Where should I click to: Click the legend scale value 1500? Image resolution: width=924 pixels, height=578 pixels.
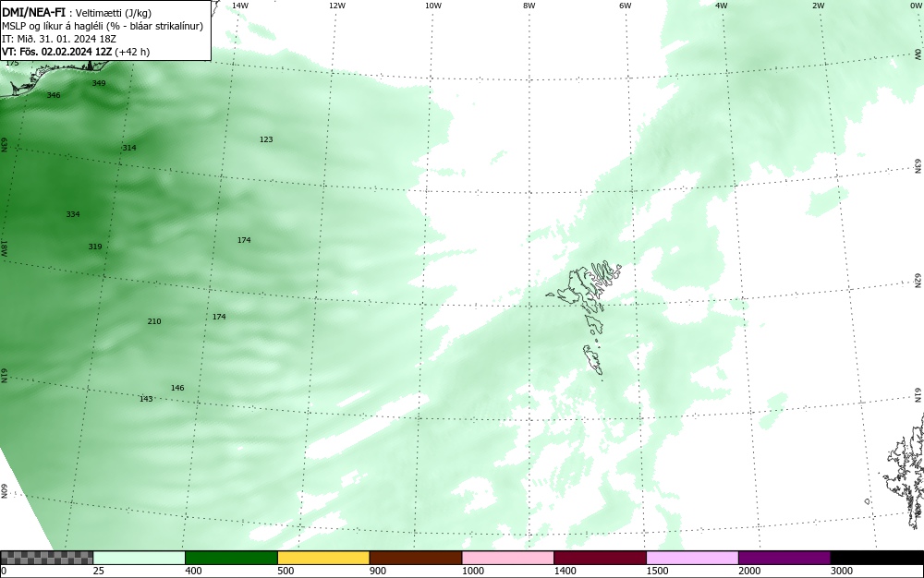point(657,571)
